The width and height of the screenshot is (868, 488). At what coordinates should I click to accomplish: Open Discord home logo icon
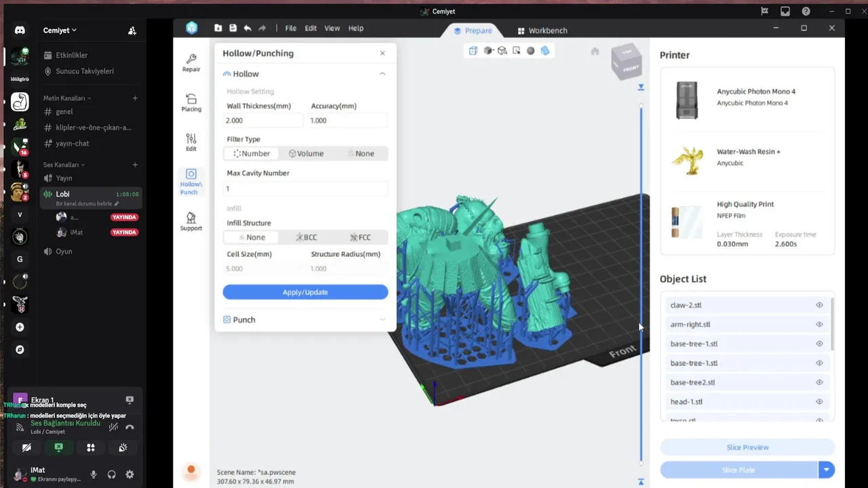tap(20, 30)
